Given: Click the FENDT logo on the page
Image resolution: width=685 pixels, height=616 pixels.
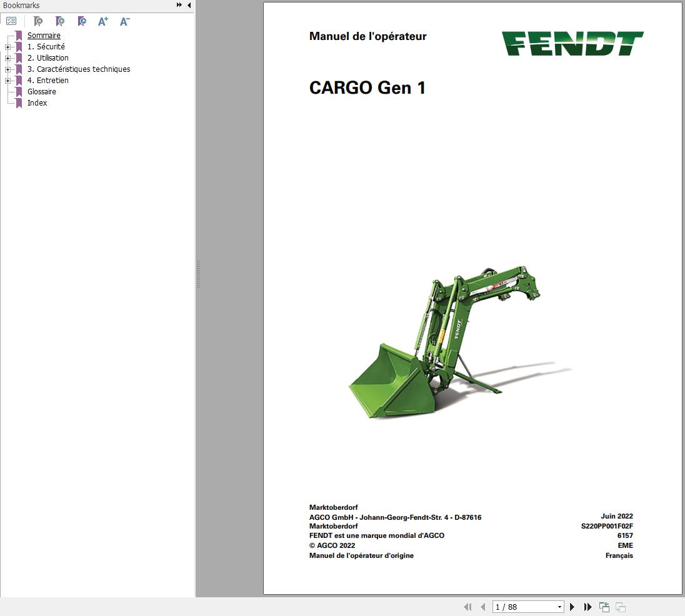Looking at the screenshot, I should tap(572, 43).
